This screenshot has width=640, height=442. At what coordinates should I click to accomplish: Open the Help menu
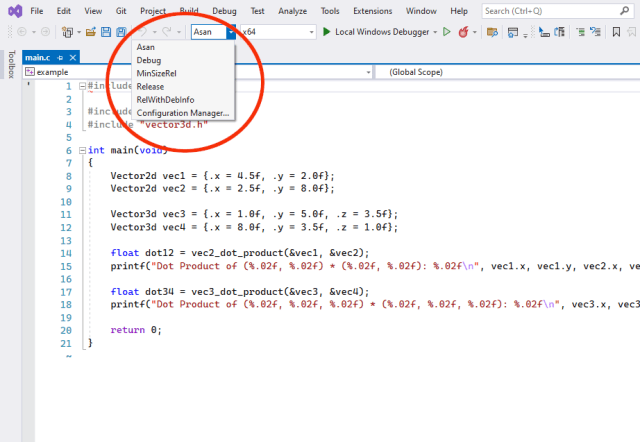pos(459,11)
